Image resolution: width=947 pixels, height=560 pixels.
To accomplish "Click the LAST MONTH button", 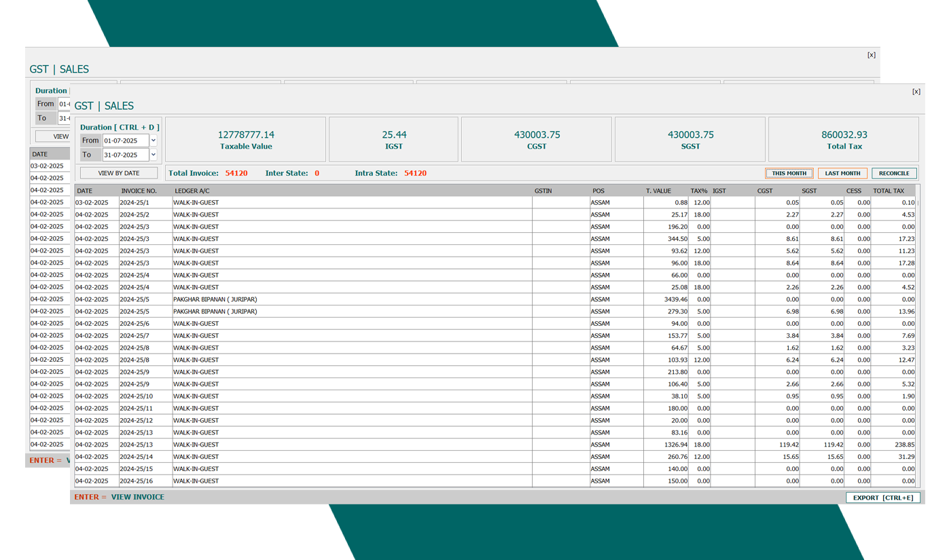I will coord(842,173).
